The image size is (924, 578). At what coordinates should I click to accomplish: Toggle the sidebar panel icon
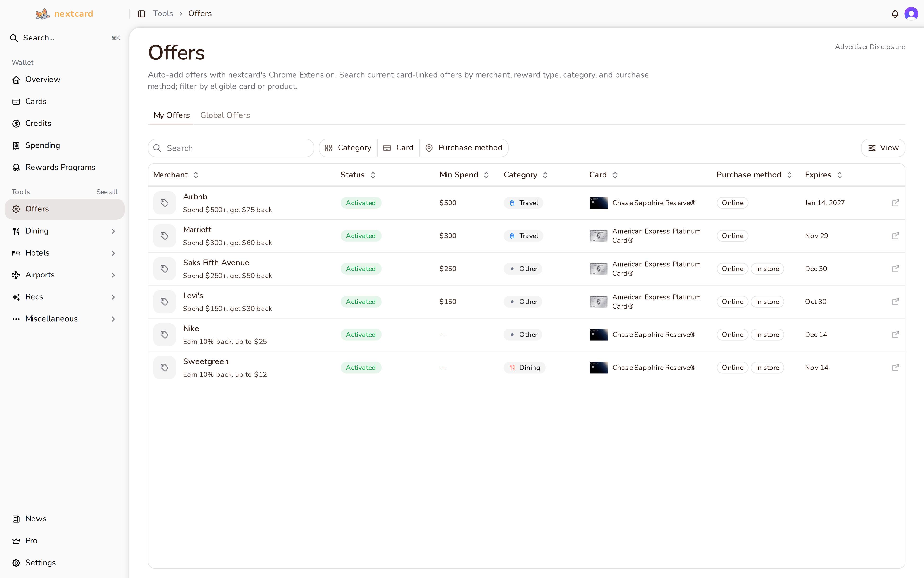[x=141, y=14]
